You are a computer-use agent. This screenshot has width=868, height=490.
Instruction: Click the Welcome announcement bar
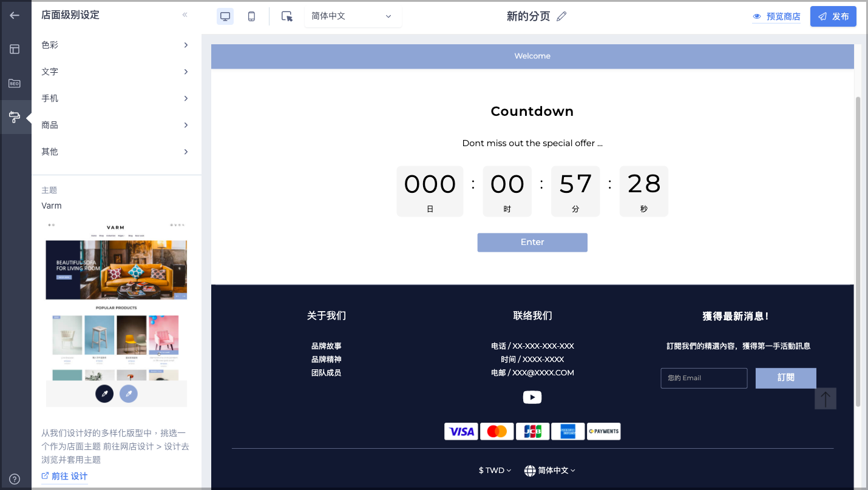tap(532, 56)
